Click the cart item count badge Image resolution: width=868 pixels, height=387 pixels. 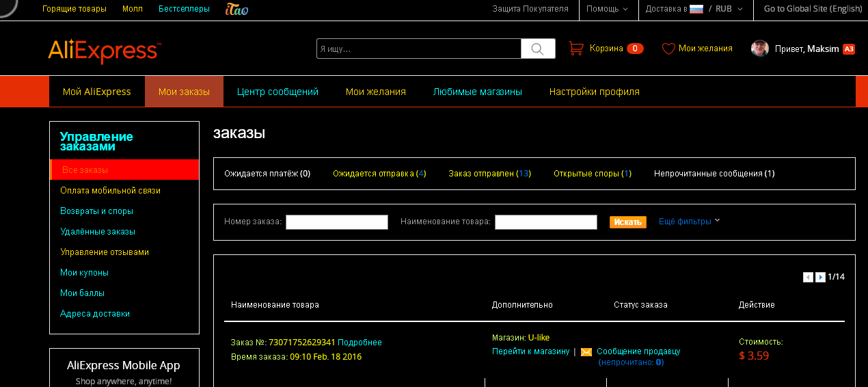click(635, 49)
